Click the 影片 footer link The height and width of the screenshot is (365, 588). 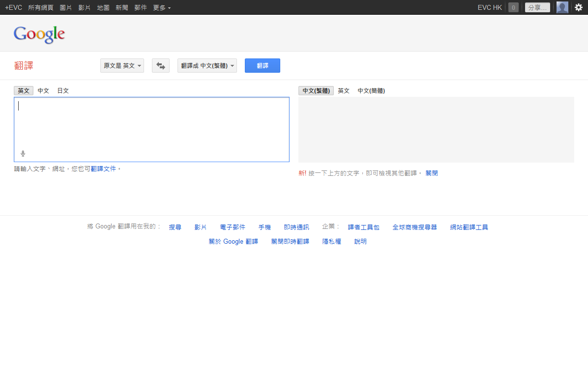pos(201,227)
